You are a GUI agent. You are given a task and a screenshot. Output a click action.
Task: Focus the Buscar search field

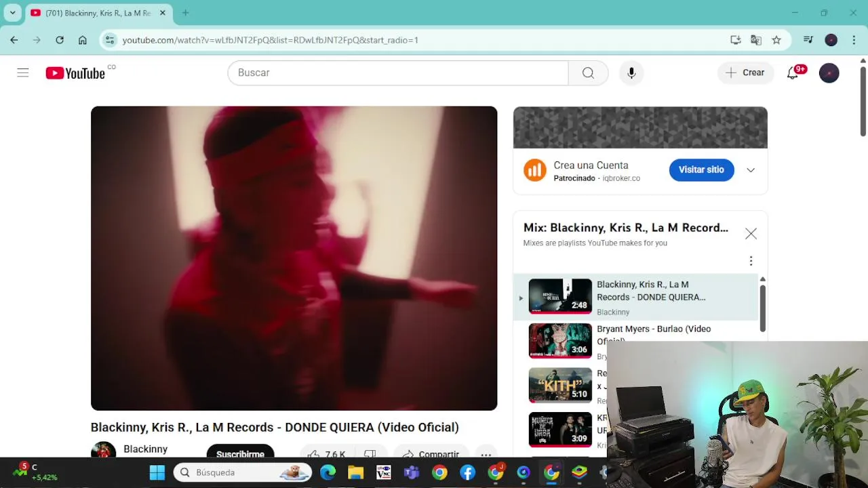pos(398,73)
